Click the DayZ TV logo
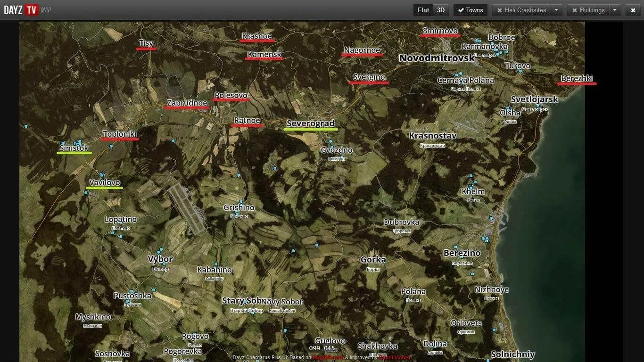This screenshot has width=644, height=362. tap(27, 10)
